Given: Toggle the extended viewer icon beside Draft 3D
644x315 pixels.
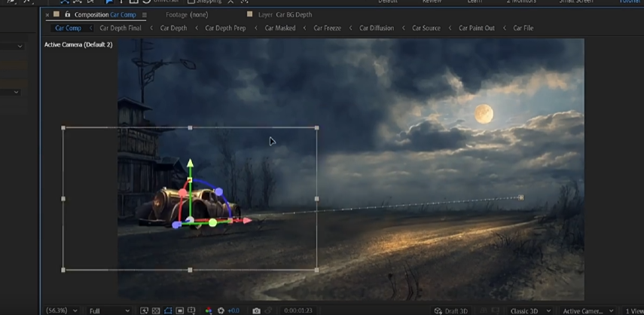Looking at the screenshot, I should point(496,311).
